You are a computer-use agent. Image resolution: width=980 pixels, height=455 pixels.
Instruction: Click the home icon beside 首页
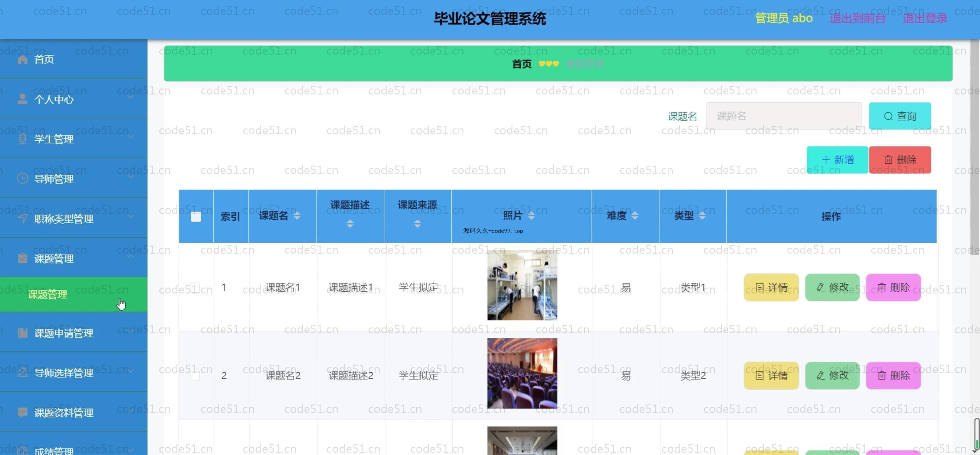click(22, 59)
